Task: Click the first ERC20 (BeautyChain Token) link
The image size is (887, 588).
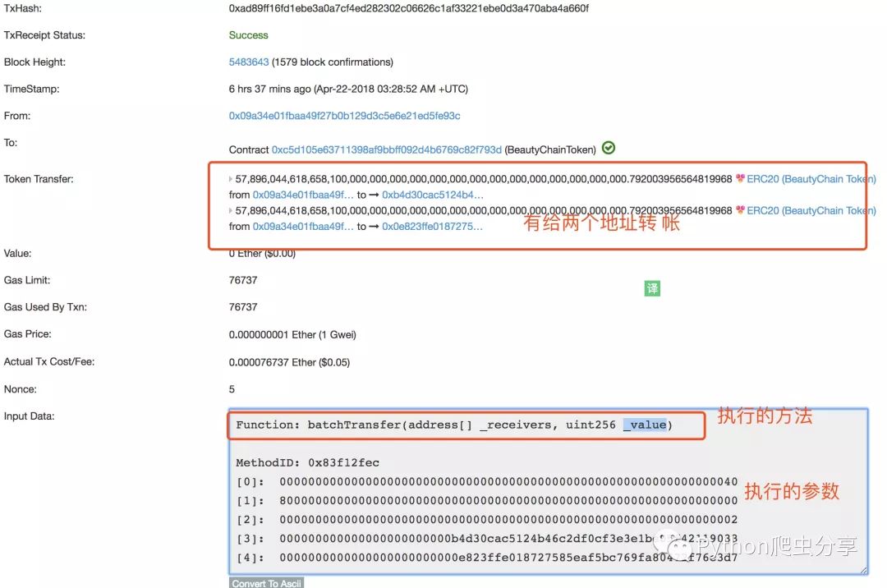Action: pos(811,179)
